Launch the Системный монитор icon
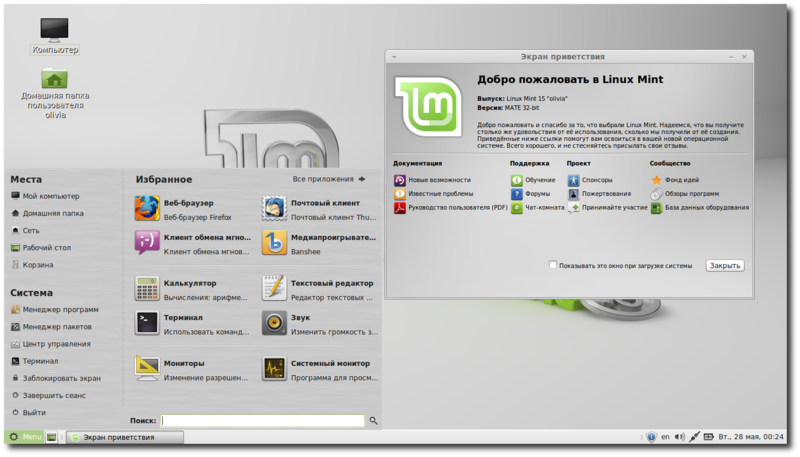The image size is (800, 457). (x=274, y=369)
